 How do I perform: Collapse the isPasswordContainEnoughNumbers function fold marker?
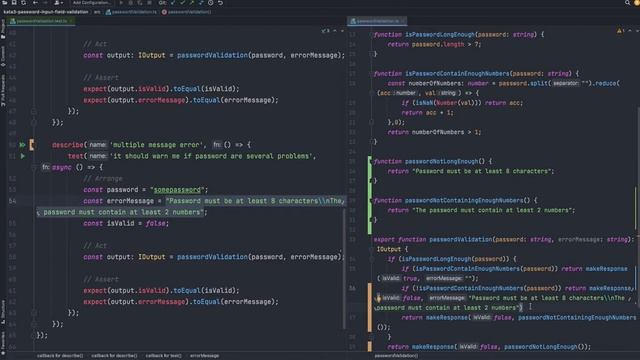tap(371, 73)
